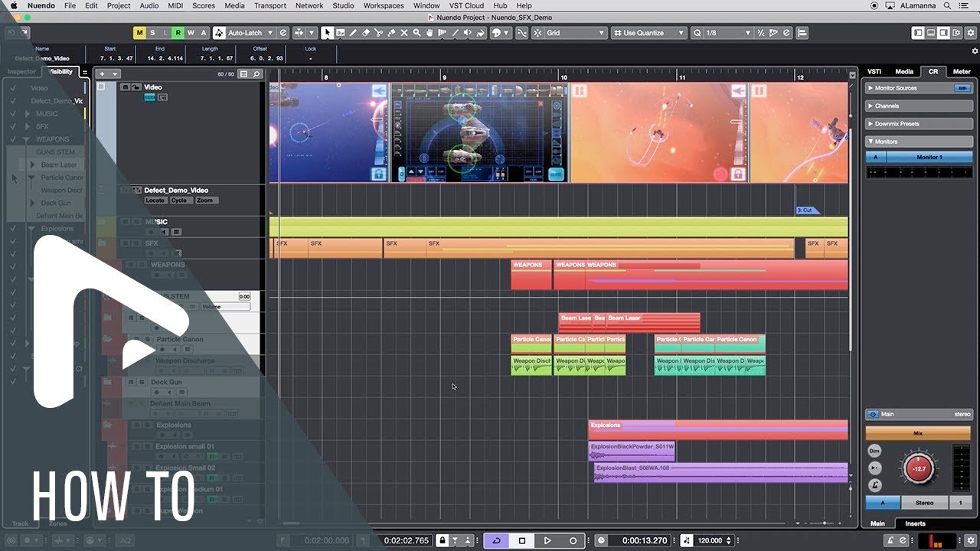
Task: Switch to the Inserts tab
Action: coord(916,523)
